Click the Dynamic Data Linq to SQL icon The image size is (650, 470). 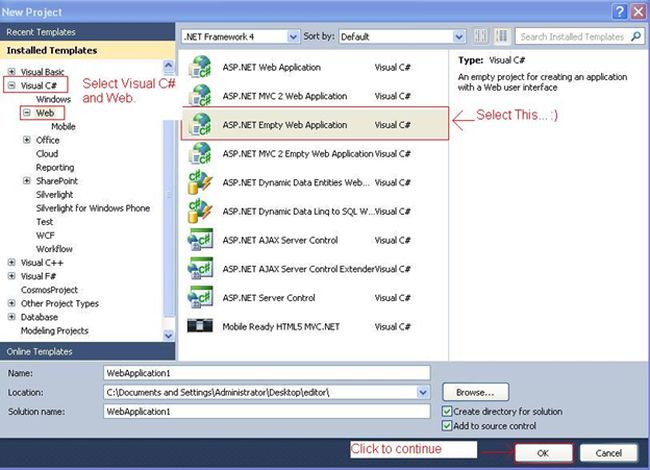[200, 211]
